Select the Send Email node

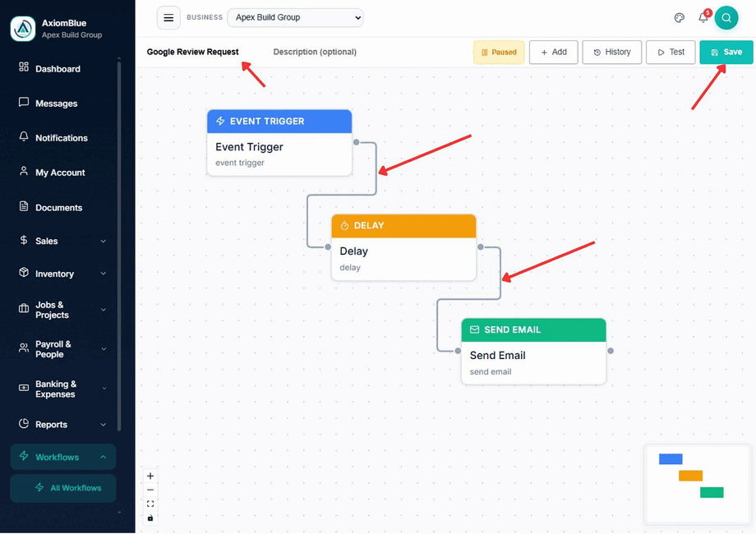coord(534,352)
